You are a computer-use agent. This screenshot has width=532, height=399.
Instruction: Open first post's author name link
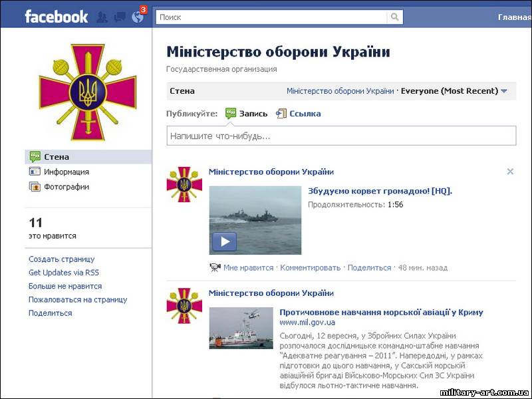271,172
